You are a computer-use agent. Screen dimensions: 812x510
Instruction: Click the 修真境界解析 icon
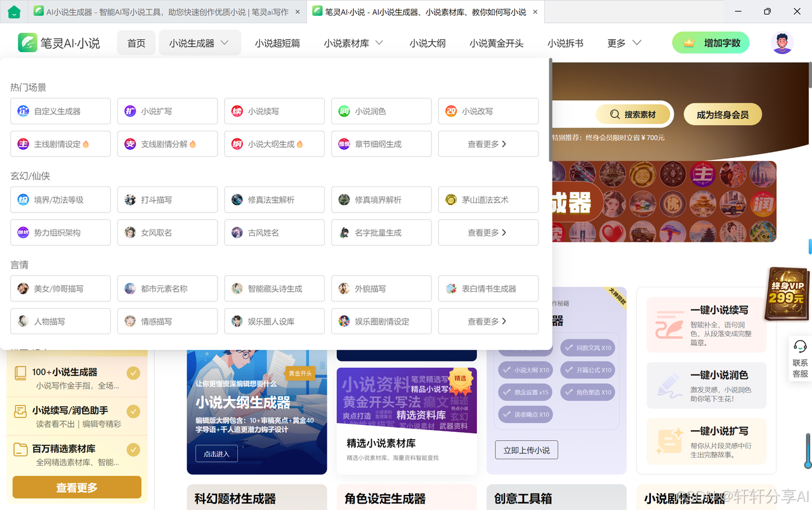(344, 200)
